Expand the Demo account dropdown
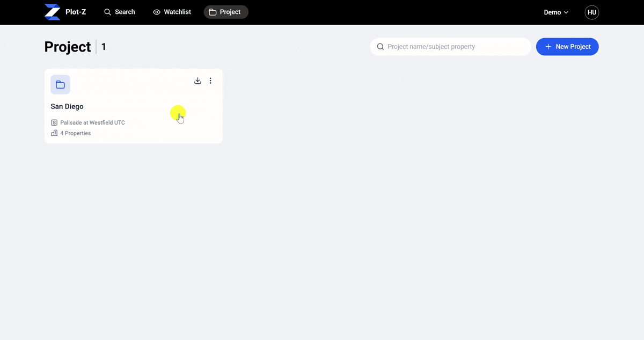Image resolution: width=644 pixels, height=340 pixels. [556, 12]
